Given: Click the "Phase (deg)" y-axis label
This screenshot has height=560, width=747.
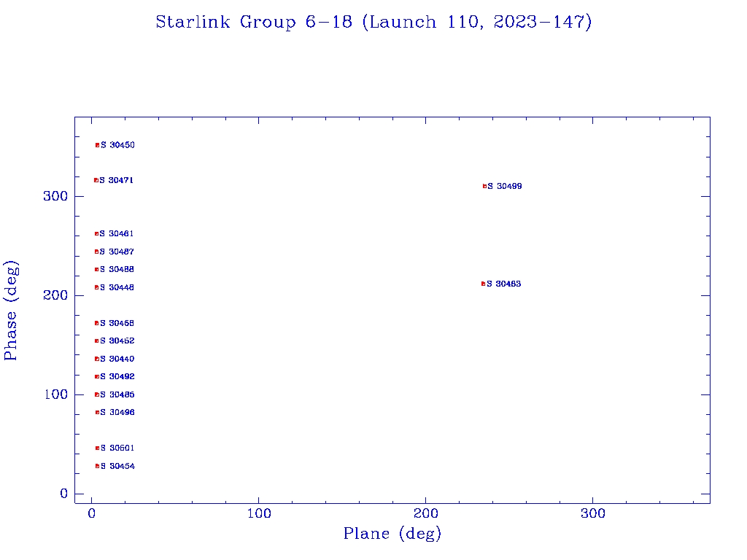Looking at the screenshot, I should (12, 310).
